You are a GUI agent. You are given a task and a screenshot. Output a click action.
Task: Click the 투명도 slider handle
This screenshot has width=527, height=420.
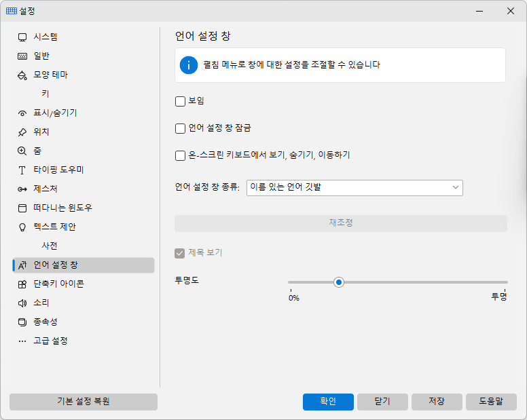(339, 283)
